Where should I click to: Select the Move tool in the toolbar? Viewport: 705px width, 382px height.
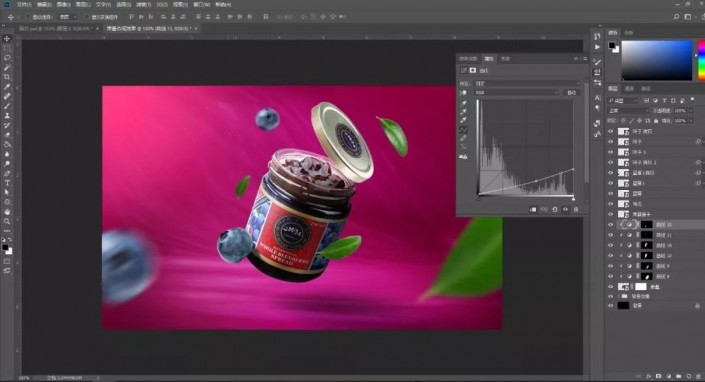7,39
